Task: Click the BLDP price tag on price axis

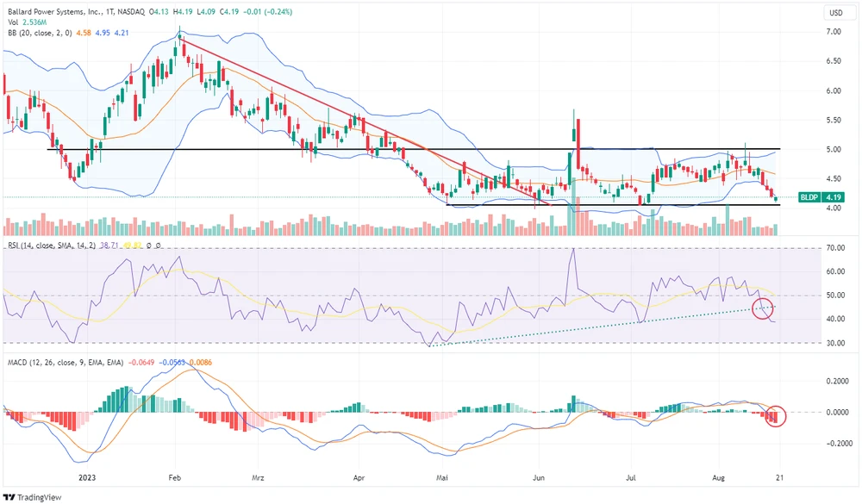Action: pyautogui.click(x=821, y=197)
